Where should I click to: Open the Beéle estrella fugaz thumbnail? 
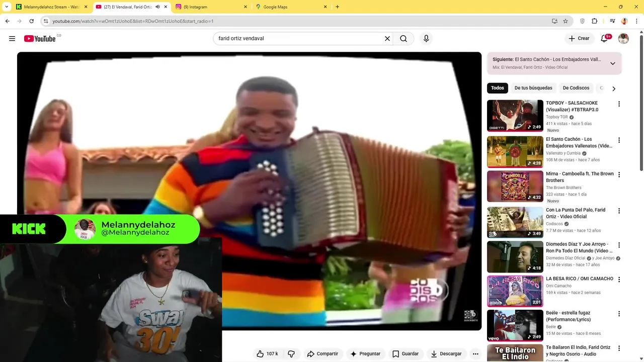[x=515, y=325]
